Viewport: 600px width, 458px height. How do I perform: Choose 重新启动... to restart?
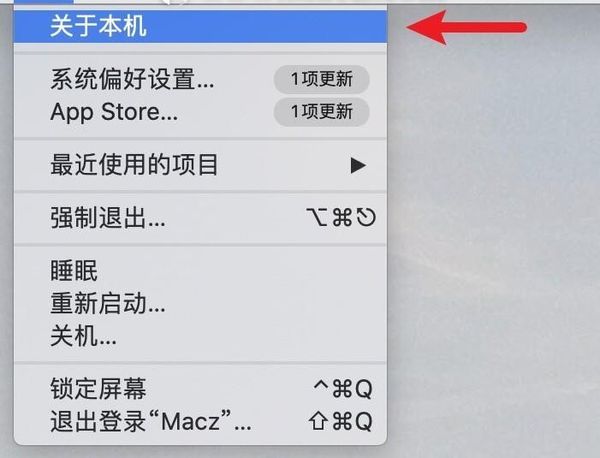tap(200, 303)
